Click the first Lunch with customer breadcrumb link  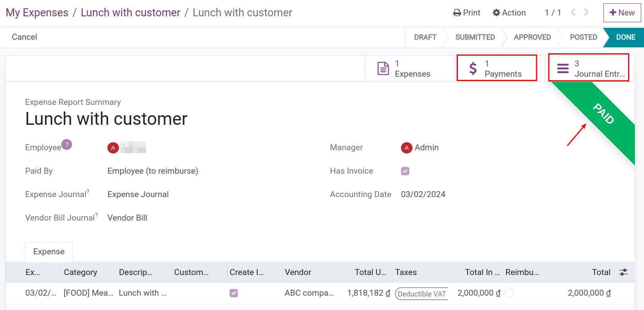coord(130,13)
